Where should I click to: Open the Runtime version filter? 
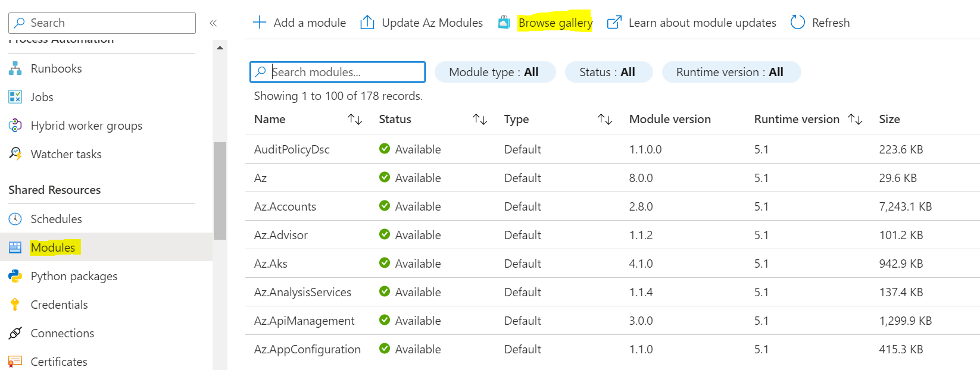[730, 72]
